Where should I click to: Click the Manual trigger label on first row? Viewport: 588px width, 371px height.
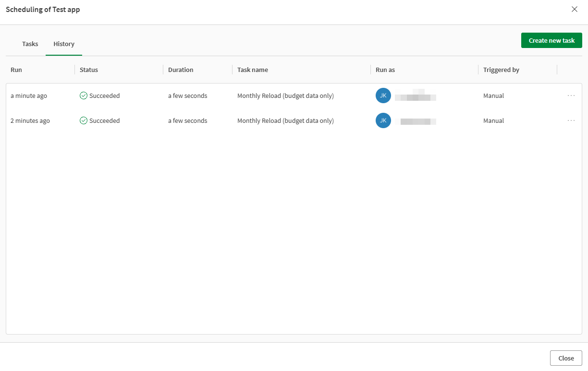pos(493,96)
